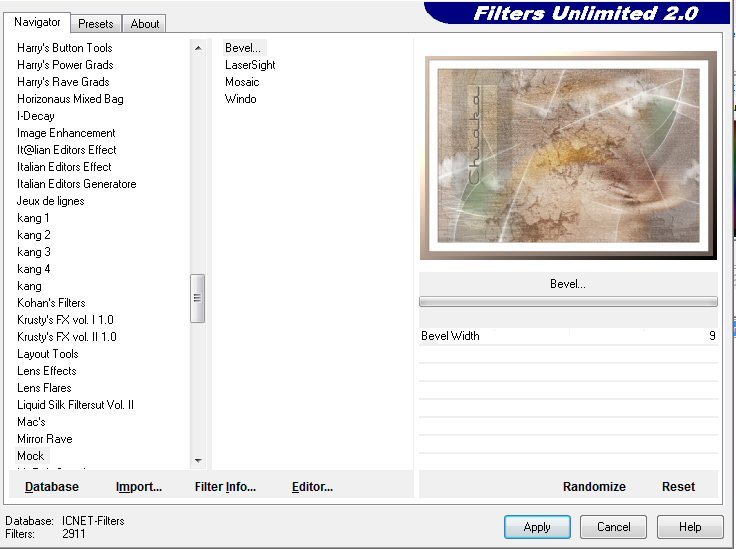Open the filter Editor...
736x549 pixels.
pos(312,487)
